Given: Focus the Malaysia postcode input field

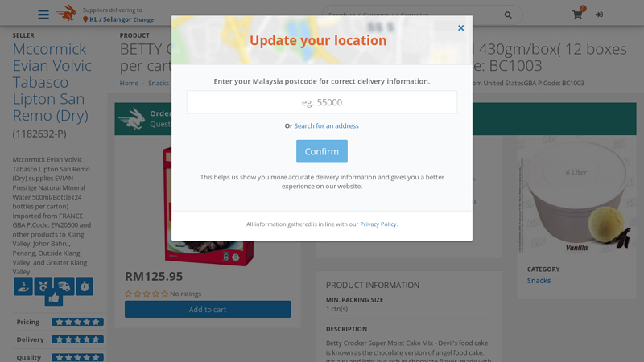Looking at the screenshot, I should [322, 102].
